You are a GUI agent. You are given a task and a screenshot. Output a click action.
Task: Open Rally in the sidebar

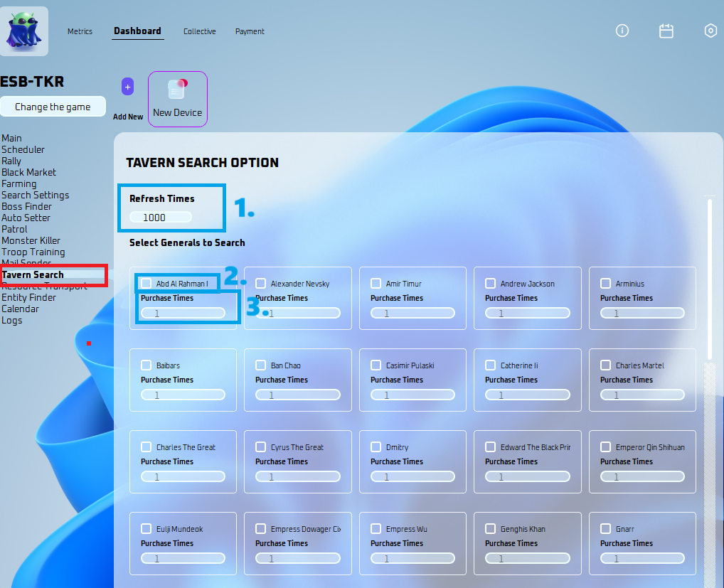(11, 161)
